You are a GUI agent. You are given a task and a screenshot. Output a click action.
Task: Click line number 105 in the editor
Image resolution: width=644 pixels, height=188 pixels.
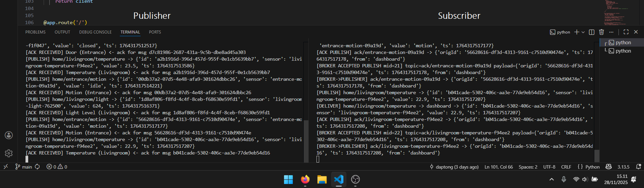(30, 15)
